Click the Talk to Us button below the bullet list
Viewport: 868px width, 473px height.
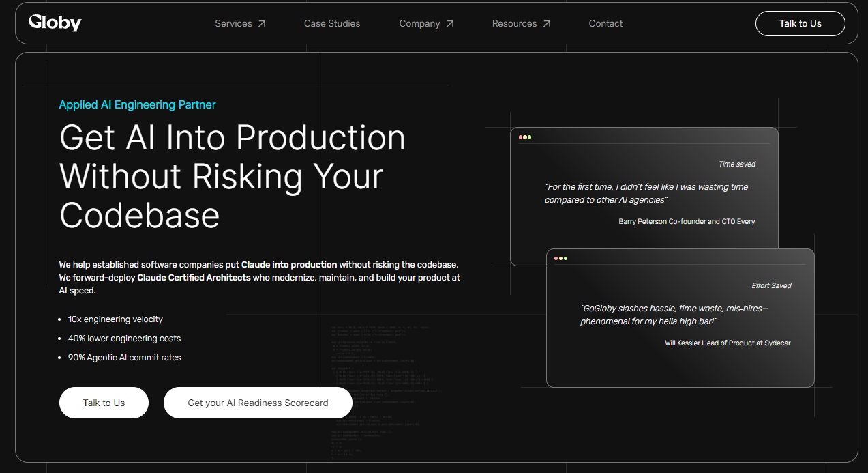(104, 403)
